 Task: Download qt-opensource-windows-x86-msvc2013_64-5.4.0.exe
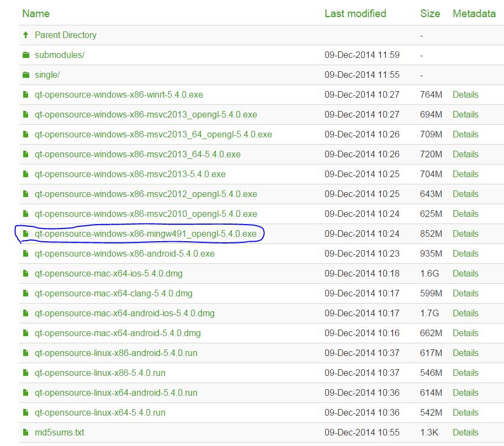coord(137,155)
